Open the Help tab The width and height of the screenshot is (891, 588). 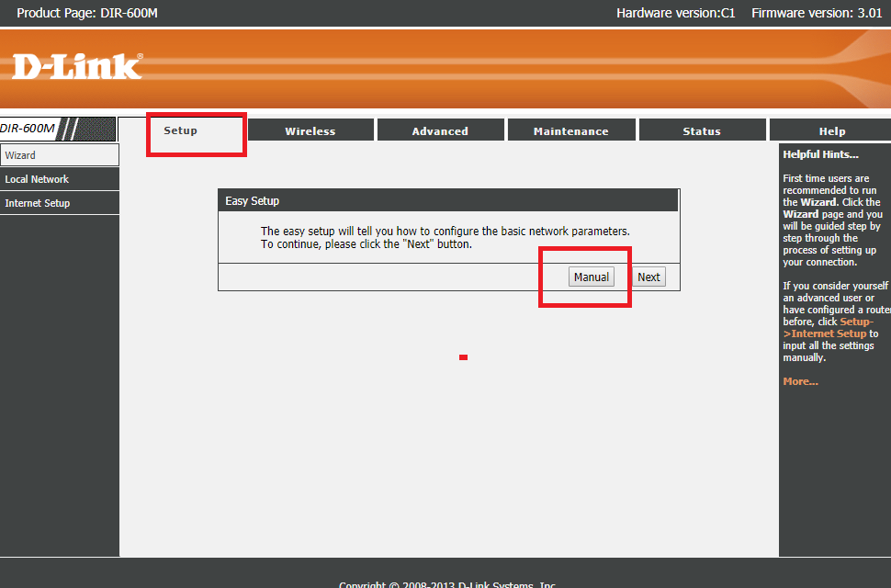coord(831,131)
